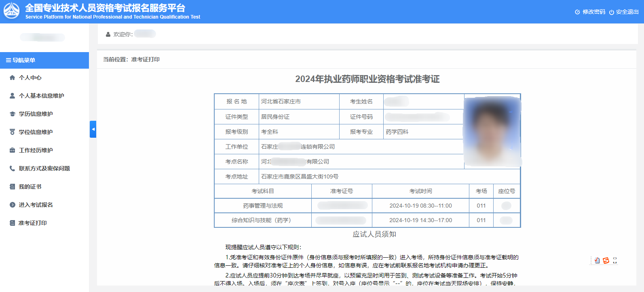Image resolution: width=644 pixels, height=292 pixels.
Task: Click the phone icon for 联系方式及密保问题
Action: (x=12, y=168)
